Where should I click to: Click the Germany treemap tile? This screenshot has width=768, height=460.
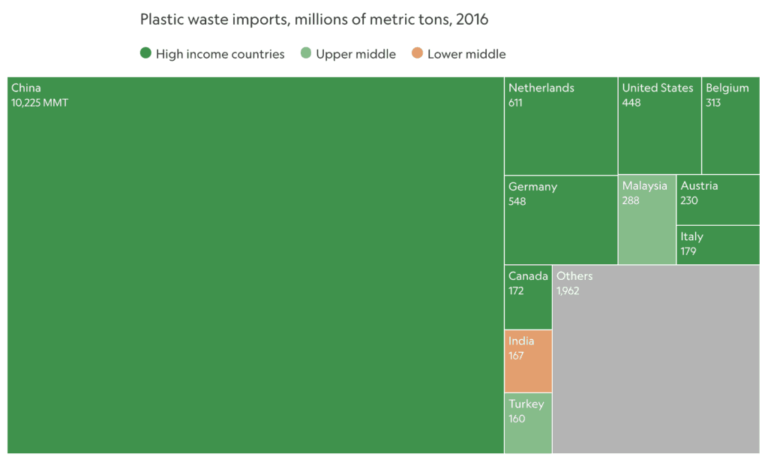pos(560,221)
